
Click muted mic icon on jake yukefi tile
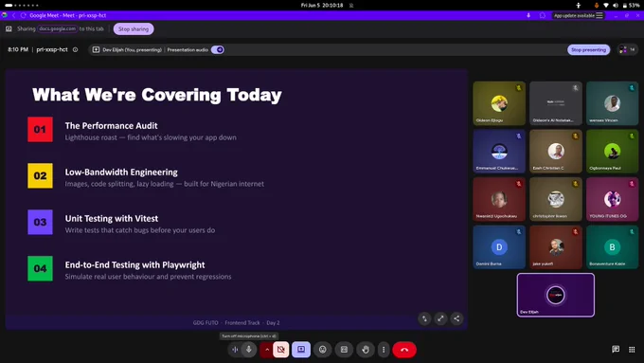576,231
